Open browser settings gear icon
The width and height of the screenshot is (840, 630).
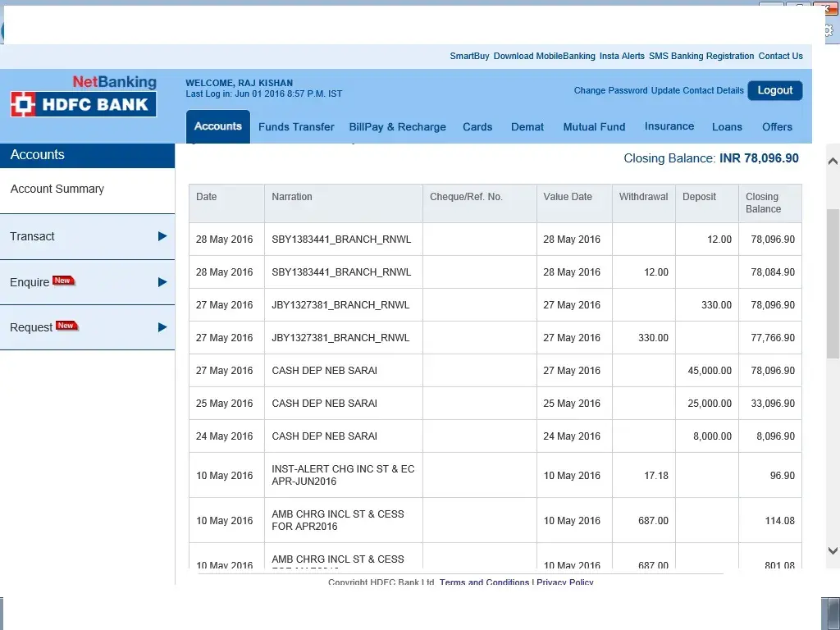click(829, 29)
